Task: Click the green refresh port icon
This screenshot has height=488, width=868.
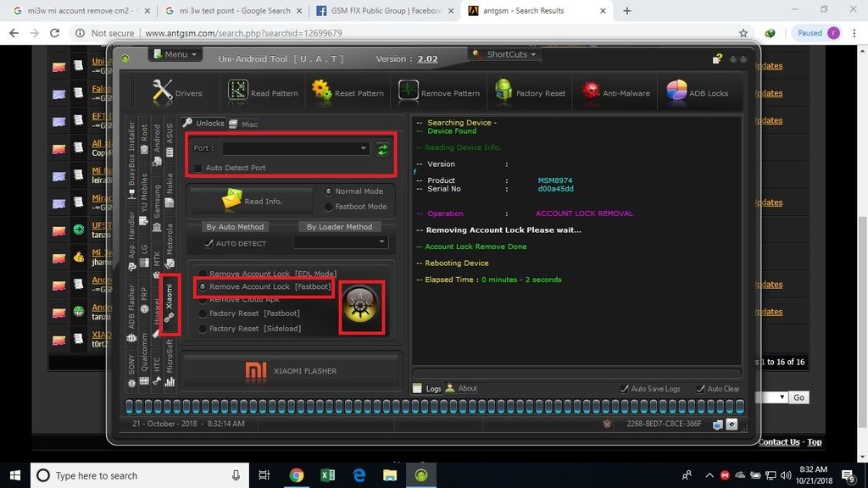Action: (383, 149)
